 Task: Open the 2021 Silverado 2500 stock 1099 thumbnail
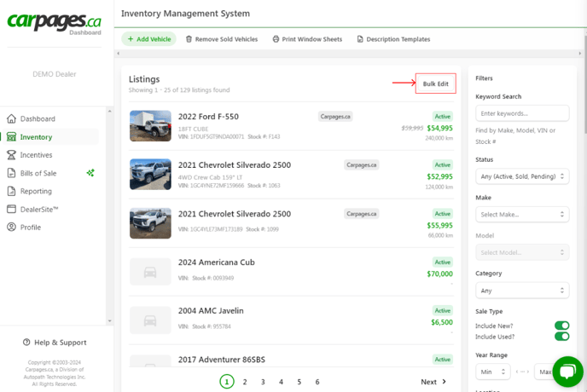tap(150, 223)
